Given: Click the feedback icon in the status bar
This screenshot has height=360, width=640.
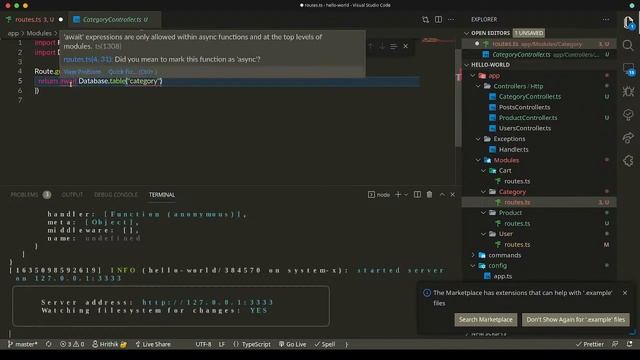Looking at the screenshot, I should (615, 344).
